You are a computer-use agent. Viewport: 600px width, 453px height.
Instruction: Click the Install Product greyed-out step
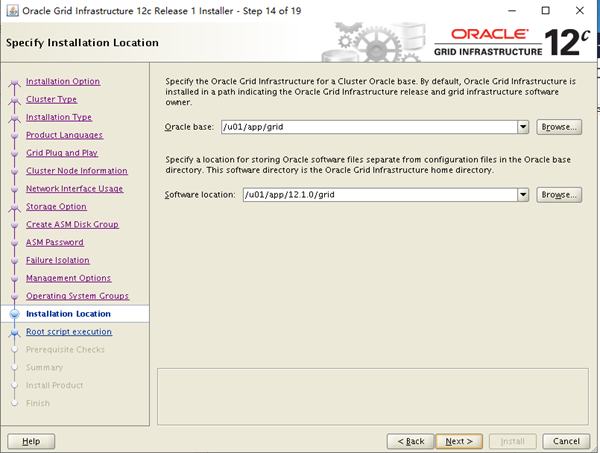tap(54, 385)
